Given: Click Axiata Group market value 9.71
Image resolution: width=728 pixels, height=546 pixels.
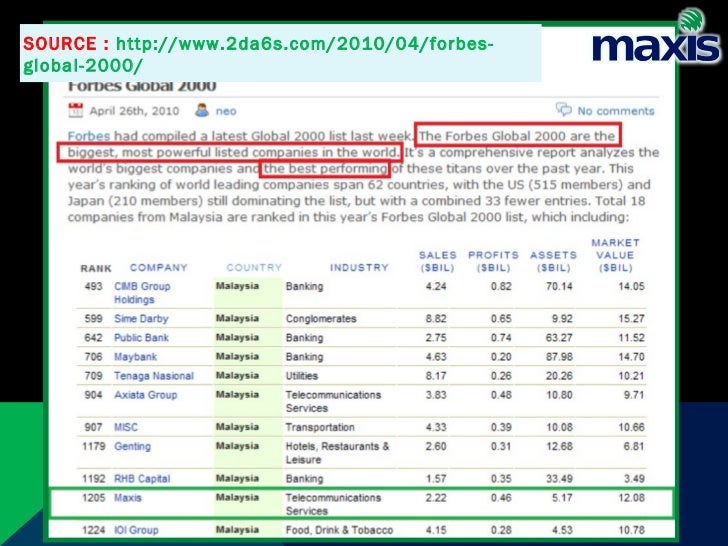Looking at the screenshot, I should coord(634,395).
